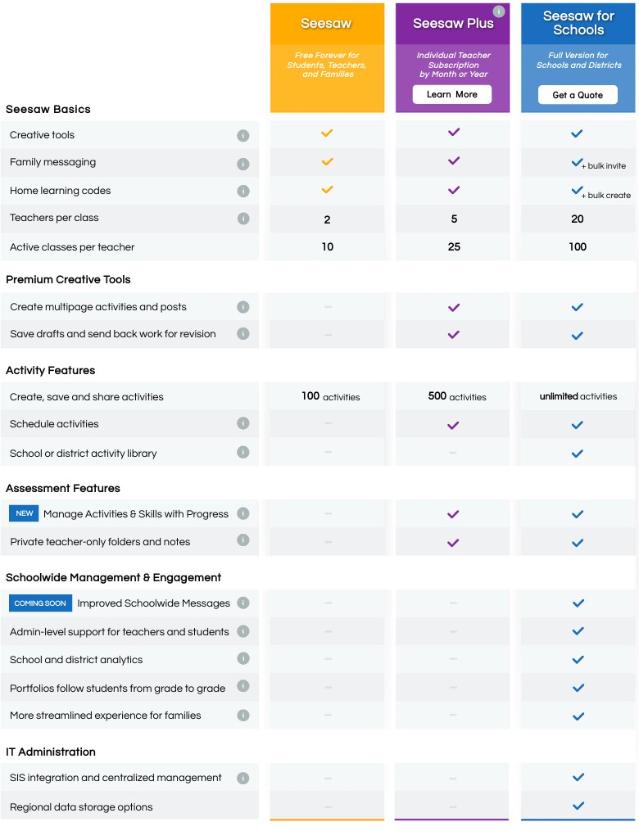Click the NEW badge in Assessment Features

(x=25, y=513)
